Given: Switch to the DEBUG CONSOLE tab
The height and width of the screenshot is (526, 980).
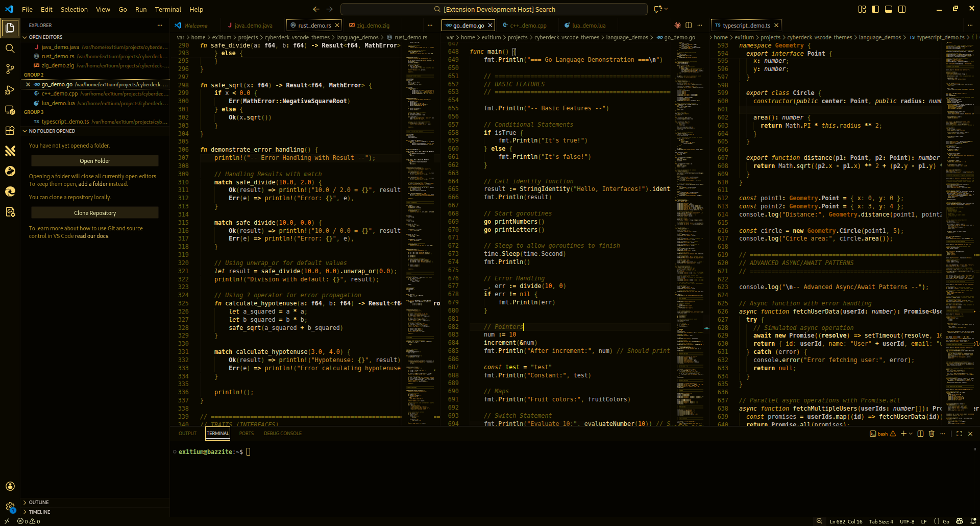Looking at the screenshot, I should (283, 433).
